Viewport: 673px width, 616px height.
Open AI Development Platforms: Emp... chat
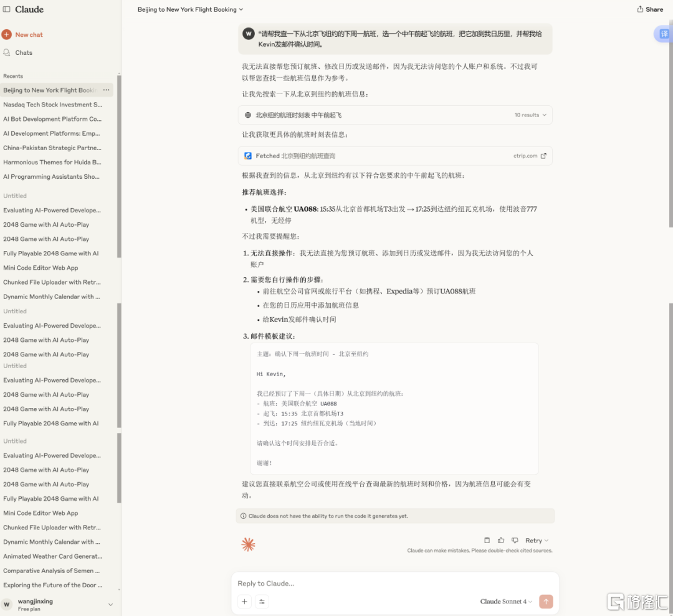53,133
